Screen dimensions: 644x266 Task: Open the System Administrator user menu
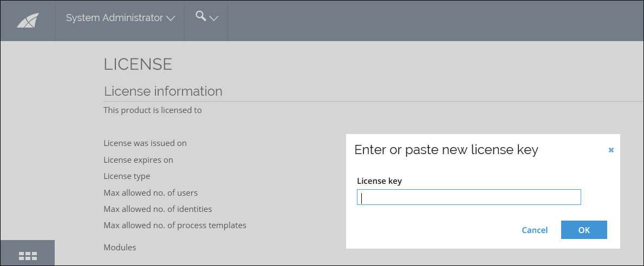[120, 18]
